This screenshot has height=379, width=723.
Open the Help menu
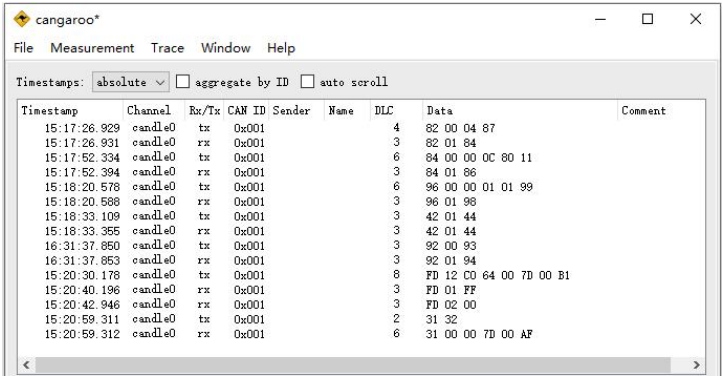coord(281,48)
